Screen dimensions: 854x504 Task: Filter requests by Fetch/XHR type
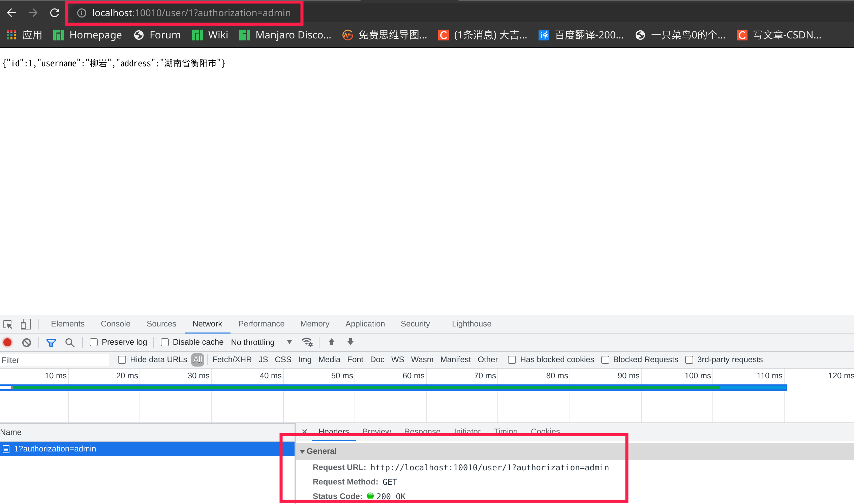(x=232, y=360)
